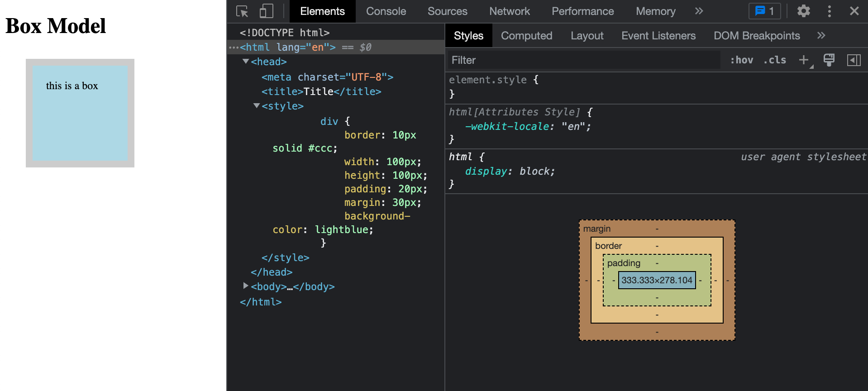The height and width of the screenshot is (391, 868).
Task: Click the -webkit-locale property name
Action: point(507,126)
